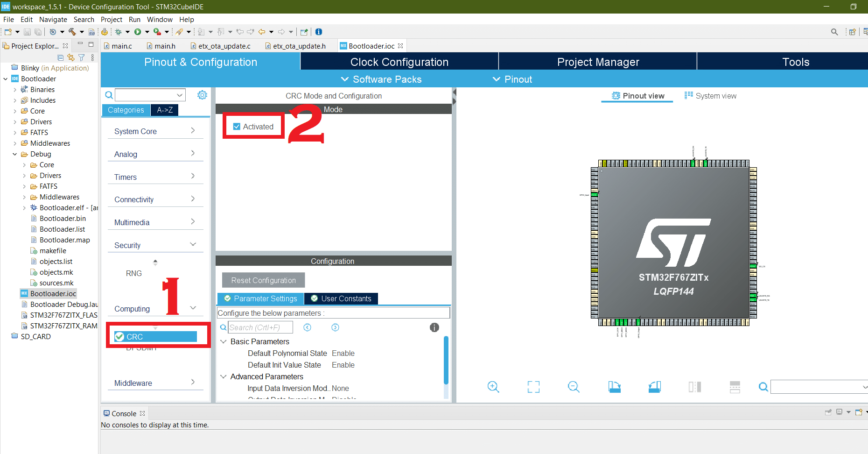This screenshot has height=454, width=868.
Task: Switch to System view
Action: [710, 96]
